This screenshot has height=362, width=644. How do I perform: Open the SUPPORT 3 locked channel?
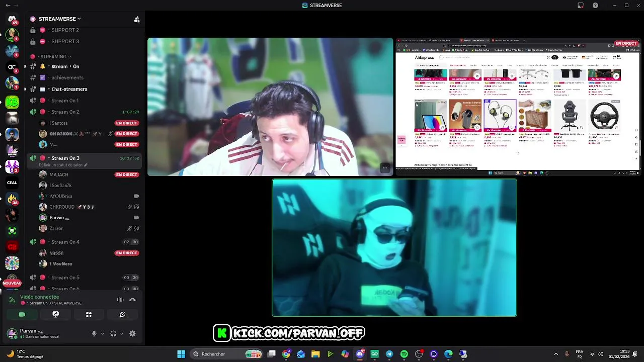(x=84, y=41)
